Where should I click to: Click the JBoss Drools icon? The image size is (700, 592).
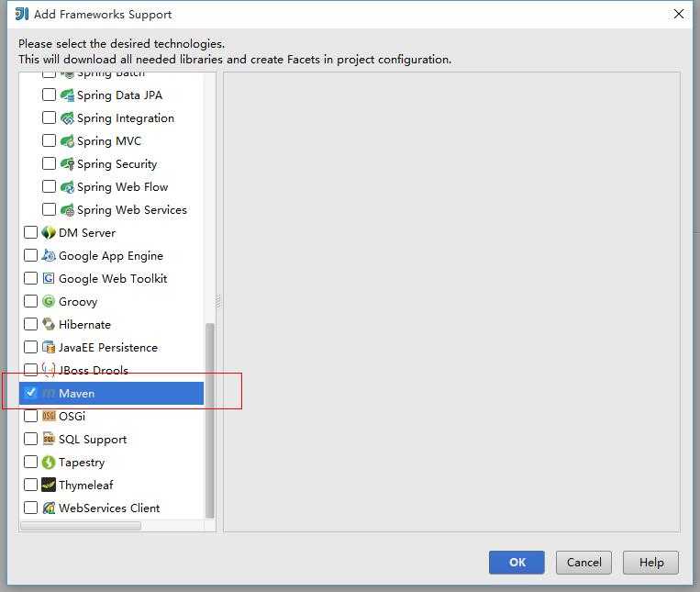click(x=49, y=370)
